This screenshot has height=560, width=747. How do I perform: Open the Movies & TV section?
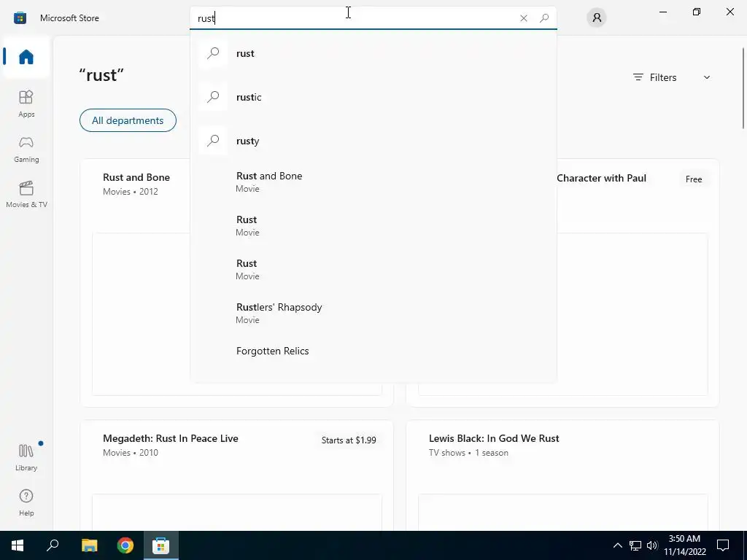coord(26,194)
